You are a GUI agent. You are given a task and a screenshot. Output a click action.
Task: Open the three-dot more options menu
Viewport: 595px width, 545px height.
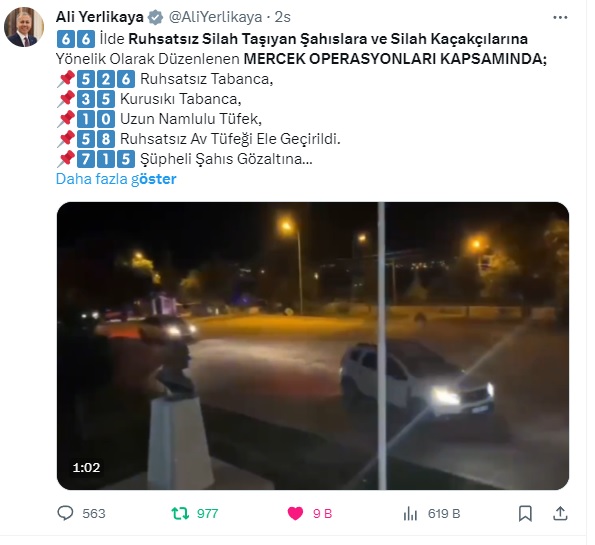pos(560,17)
